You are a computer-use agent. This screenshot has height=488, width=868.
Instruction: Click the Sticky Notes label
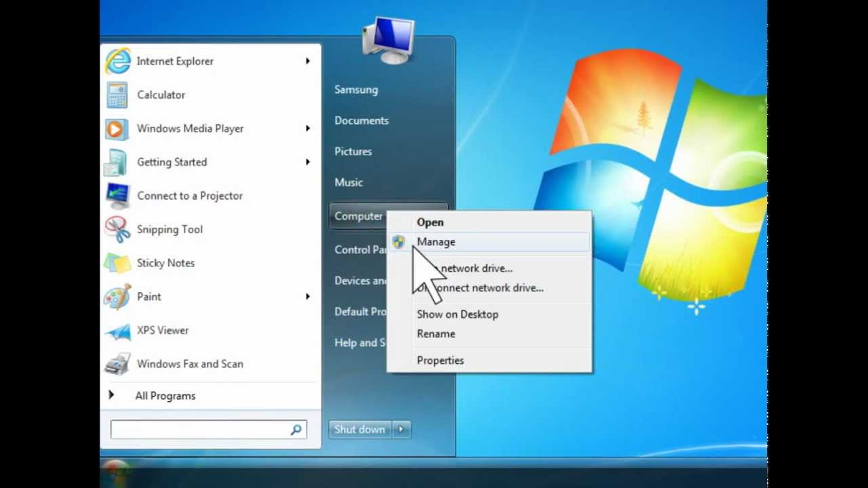165,263
